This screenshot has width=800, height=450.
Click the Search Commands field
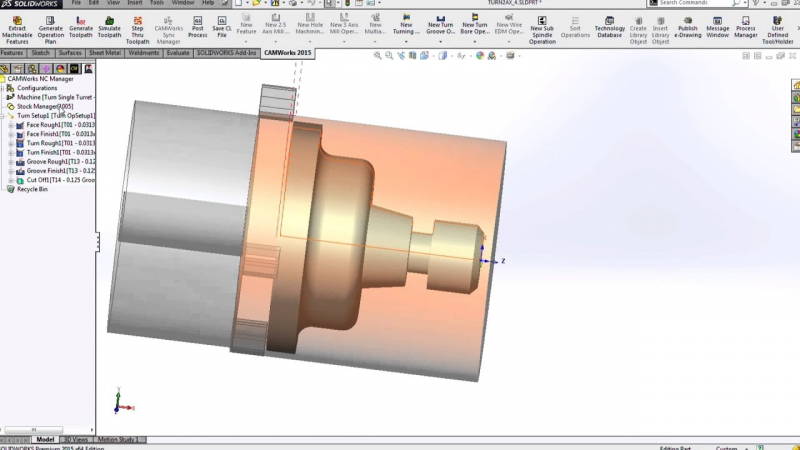(700, 3)
